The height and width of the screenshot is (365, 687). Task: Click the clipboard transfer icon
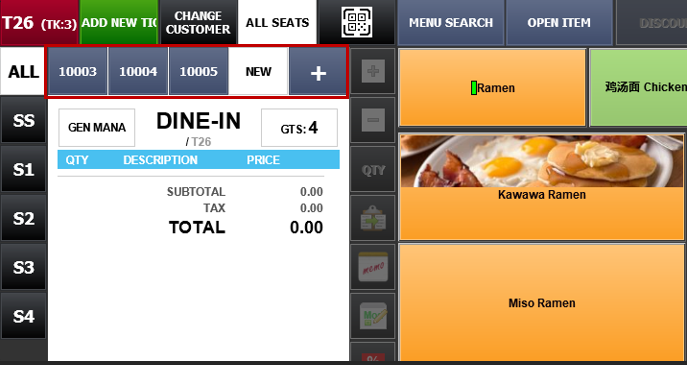pyautogui.click(x=373, y=218)
